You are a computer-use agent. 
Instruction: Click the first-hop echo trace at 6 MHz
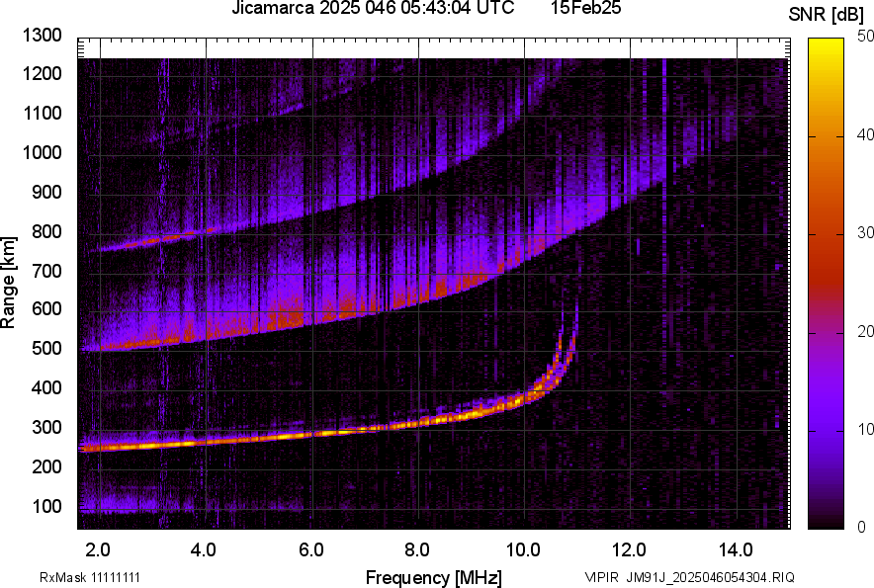312,432
